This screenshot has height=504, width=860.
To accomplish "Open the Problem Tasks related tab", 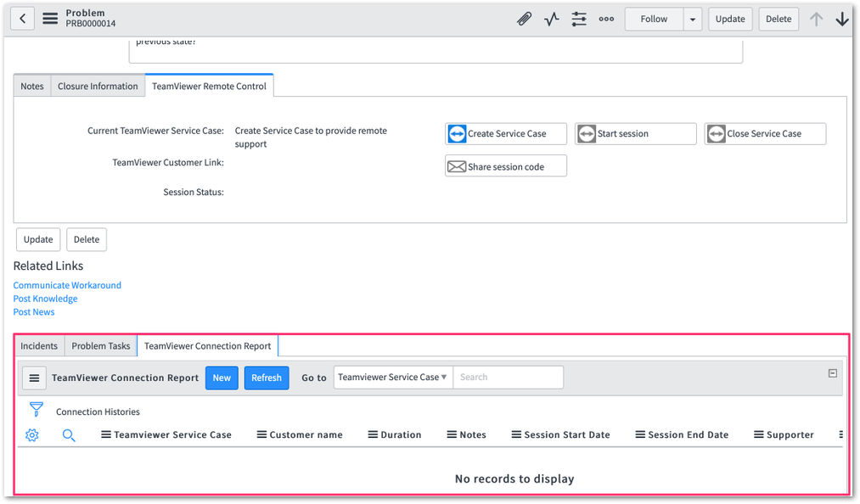I will pos(101,346).
